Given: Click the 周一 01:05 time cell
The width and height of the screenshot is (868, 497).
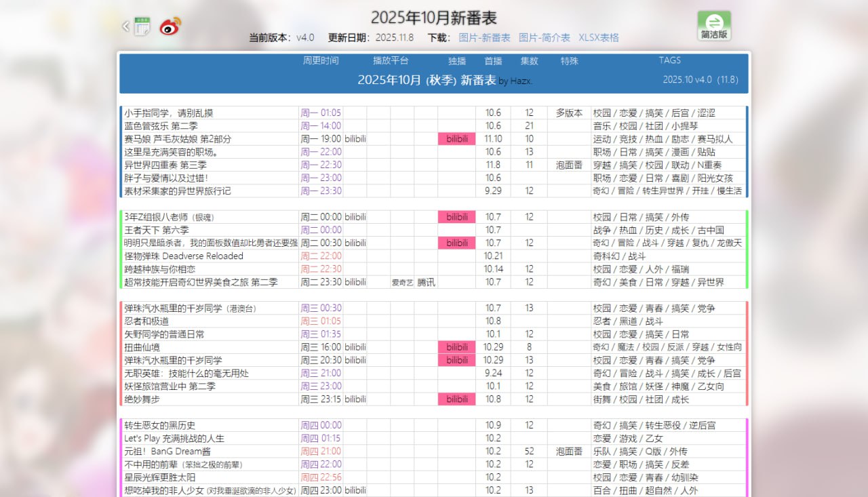Looking at the screenshot, I should coord(321,113).
